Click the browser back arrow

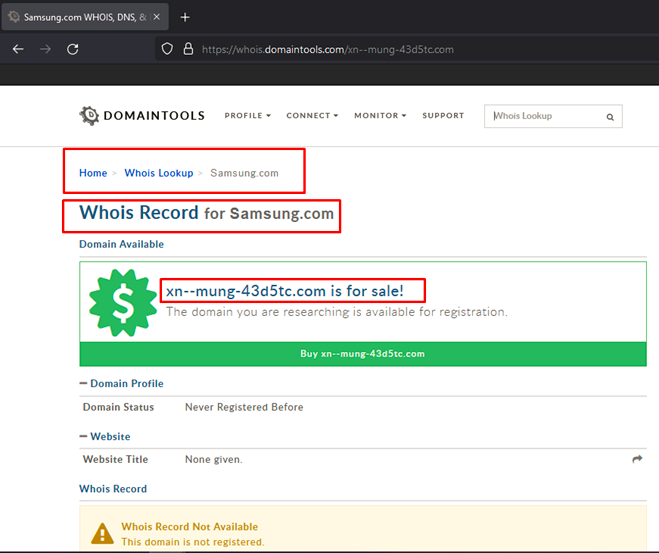pos(18,49)
